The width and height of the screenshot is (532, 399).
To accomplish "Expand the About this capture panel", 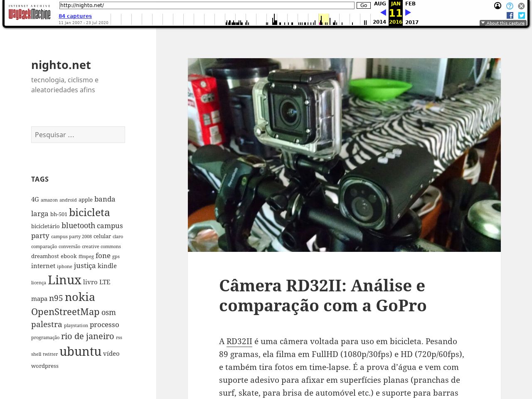I will click(x=503, y=23).
